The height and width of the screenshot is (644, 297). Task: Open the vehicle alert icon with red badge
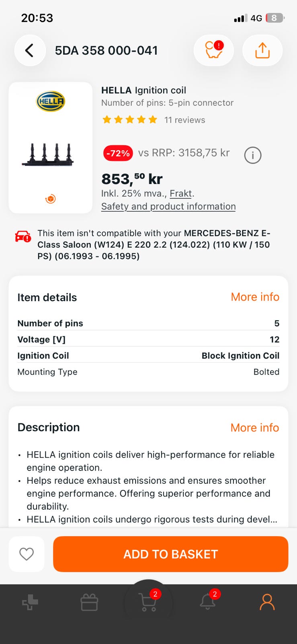point(214,50)
